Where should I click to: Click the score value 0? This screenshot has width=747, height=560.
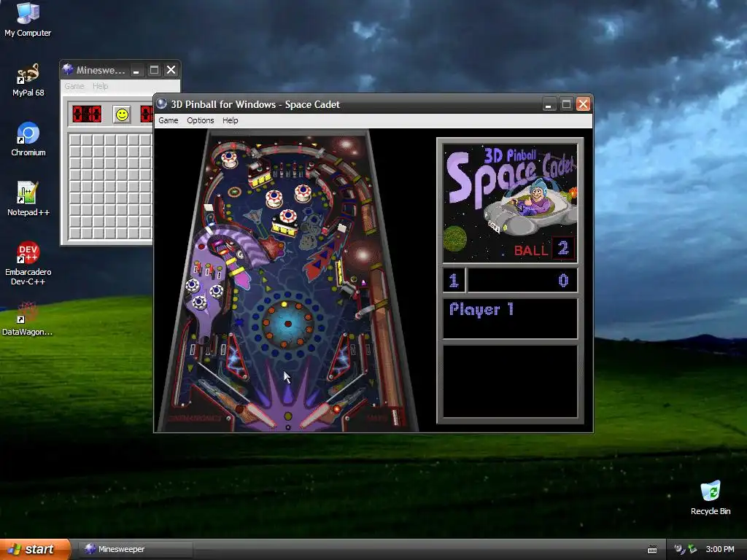pyautogui.click(x=563, y=280)
